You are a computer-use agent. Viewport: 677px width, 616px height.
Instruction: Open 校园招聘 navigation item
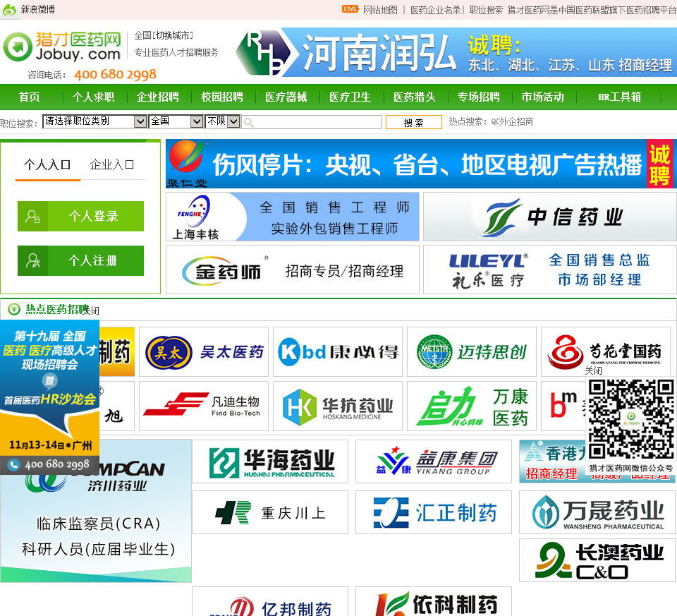[222, 97]
